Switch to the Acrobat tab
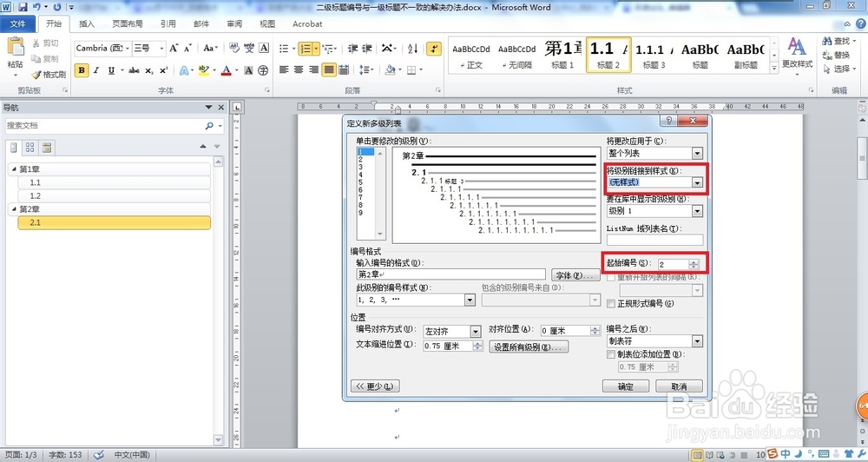 (x=307, y=23)
